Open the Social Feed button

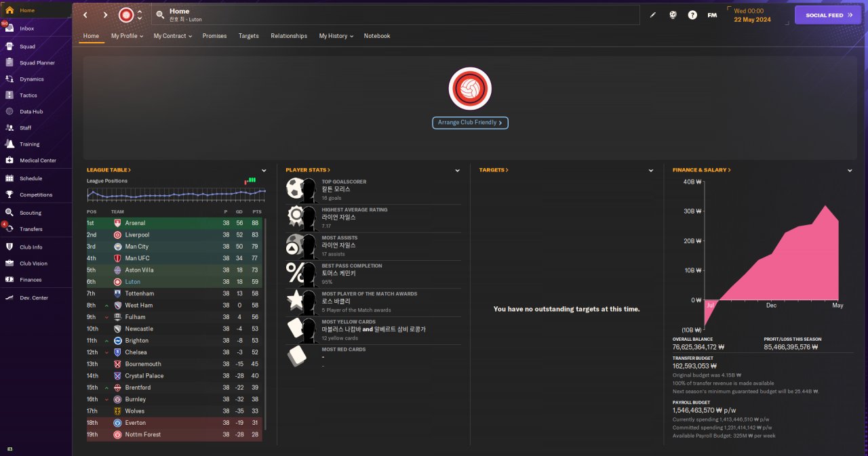(828, 15)
